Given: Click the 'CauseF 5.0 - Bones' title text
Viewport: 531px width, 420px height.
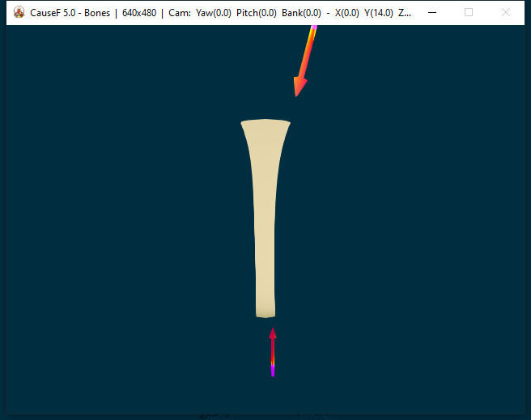Looking at the screenshot, I should (70, 13).
